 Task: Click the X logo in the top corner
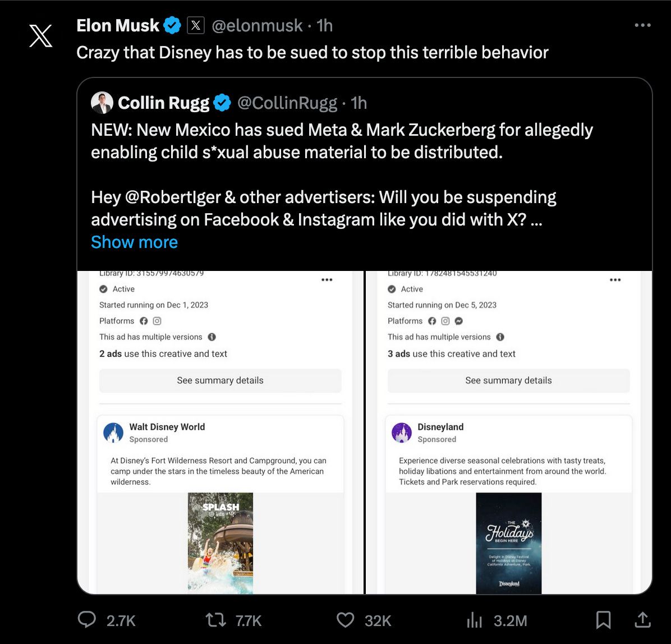point(40,36)
